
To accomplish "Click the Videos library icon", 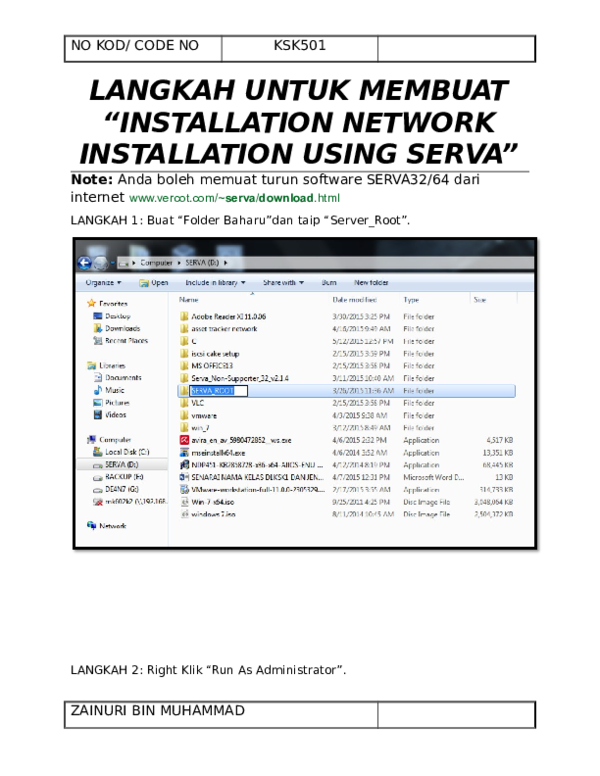I will [98, 415].
